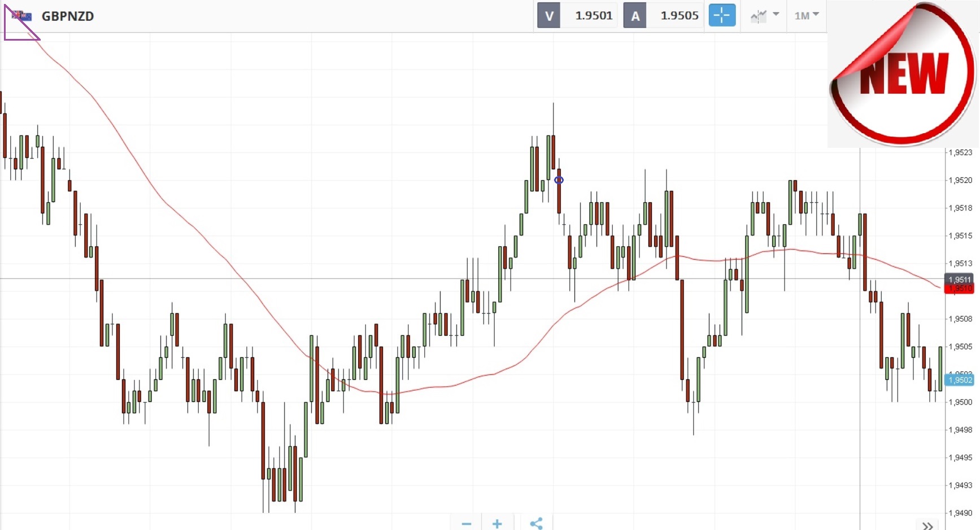Click the blue circle marker on chart
This screenshot has width=980, height=530.
click(559, 180)
